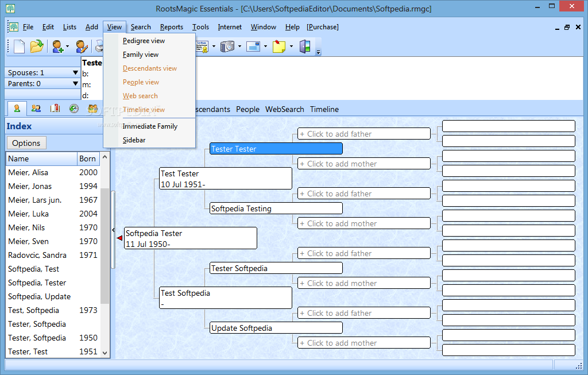Switch to the Timeline tab

[324, 109]
